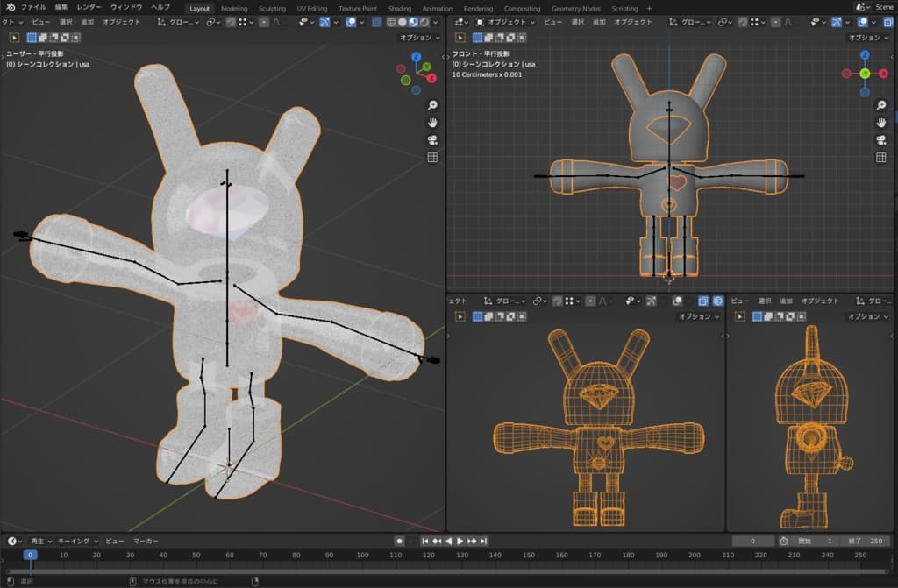Click the zoom magnifier icon in main viewport
The height and width of the screenshot is (588, 898).
(432, 105)
